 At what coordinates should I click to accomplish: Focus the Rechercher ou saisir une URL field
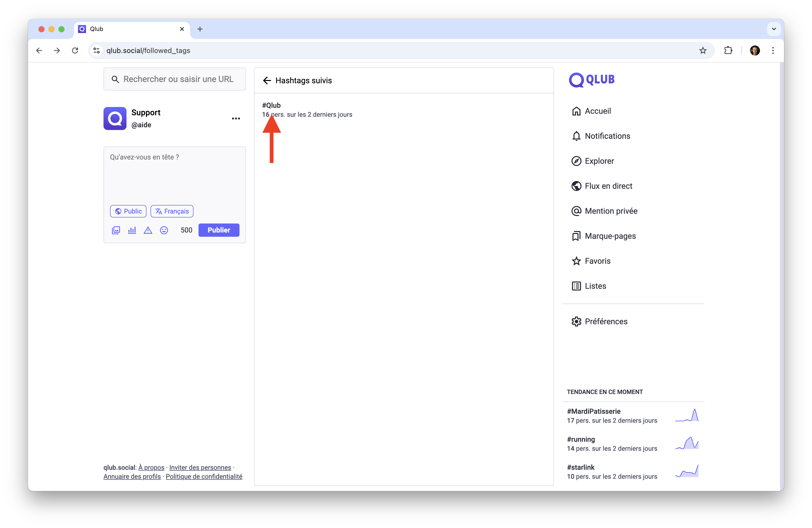pyautogui.click(x=175, y=79)
